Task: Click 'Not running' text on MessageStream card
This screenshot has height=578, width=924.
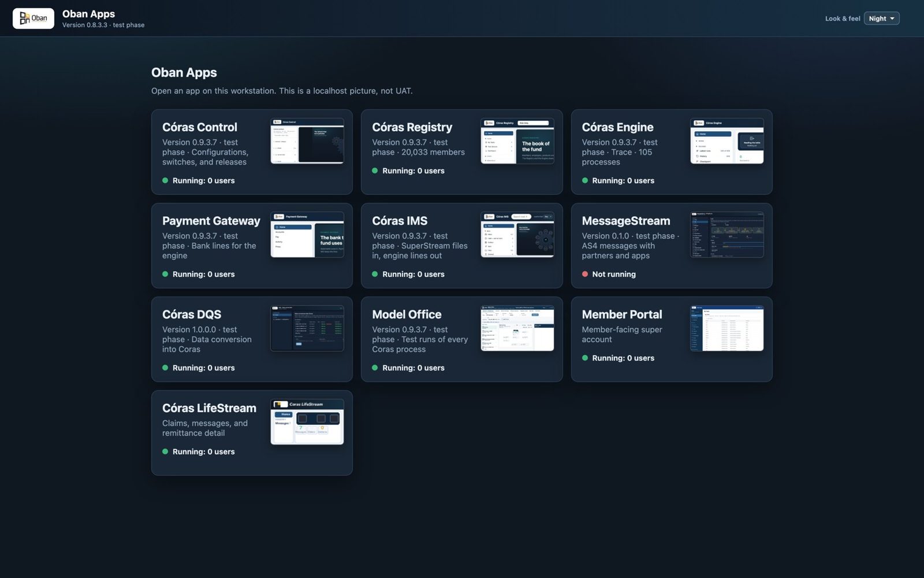Action: pyautogui.click(x=614, y=274)
